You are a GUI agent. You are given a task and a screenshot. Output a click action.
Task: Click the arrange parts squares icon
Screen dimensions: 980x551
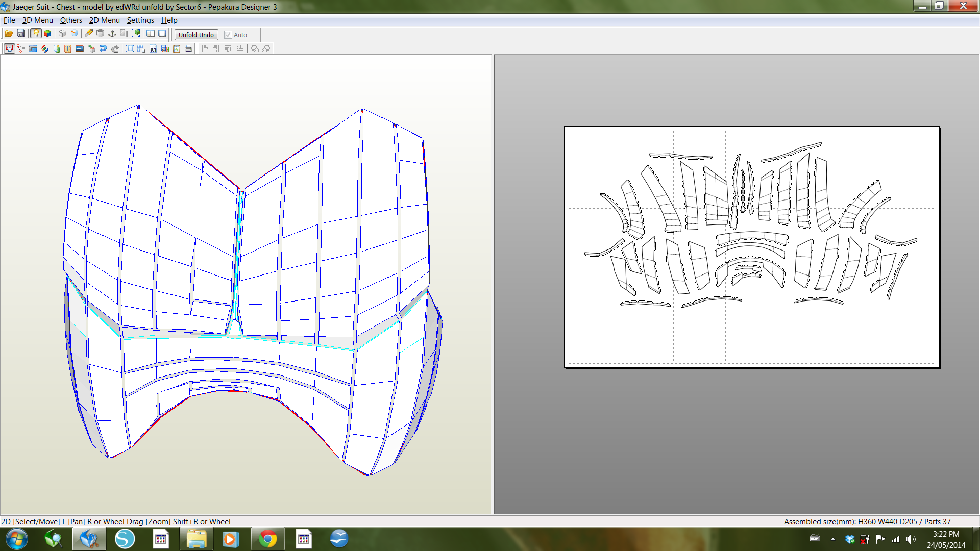click(x=141, y=48)
